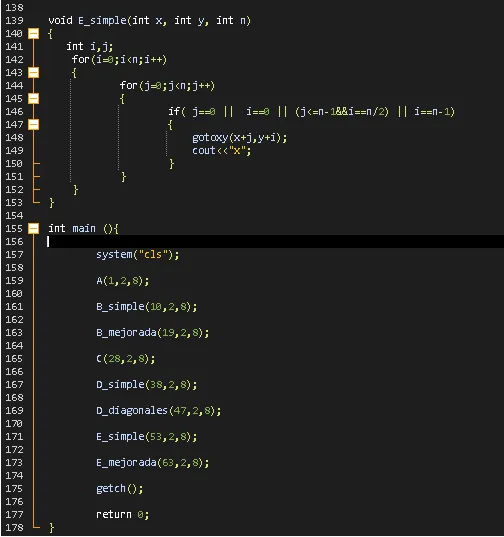Click line number 178 in gutter
Viewport: 504px width, 537px height.
(14, 527)
